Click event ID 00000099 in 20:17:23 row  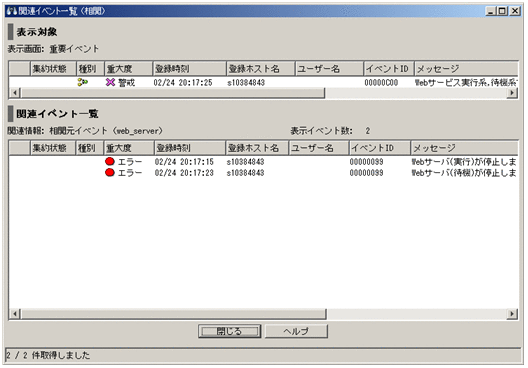coord(366,173)
